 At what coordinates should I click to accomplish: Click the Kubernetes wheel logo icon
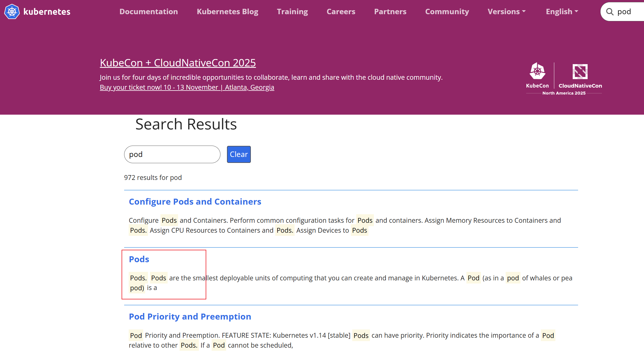pyautogui.click(x=12, y=12)
